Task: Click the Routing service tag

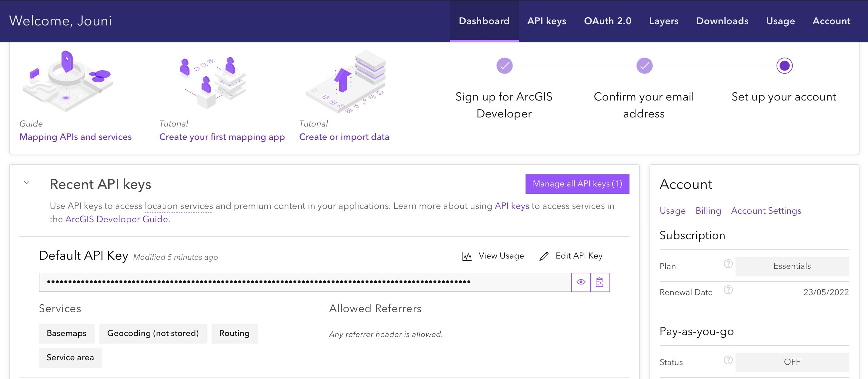Action: click(x=234, y=334)
